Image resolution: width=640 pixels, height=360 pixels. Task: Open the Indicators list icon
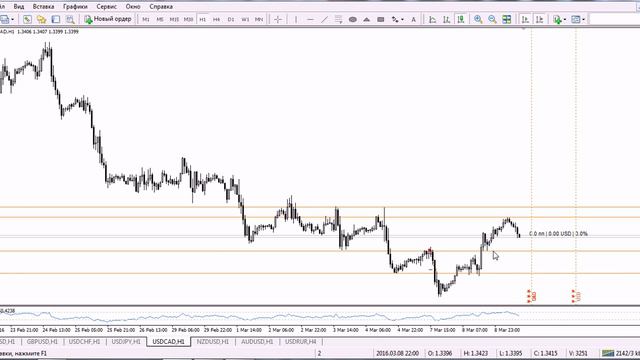point(557,19)
